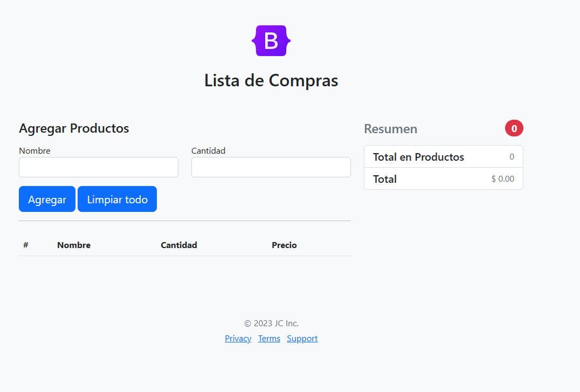This screenshot has width=580, height=392.
Task: Click the Cantidad table column header
Action: 179,245
